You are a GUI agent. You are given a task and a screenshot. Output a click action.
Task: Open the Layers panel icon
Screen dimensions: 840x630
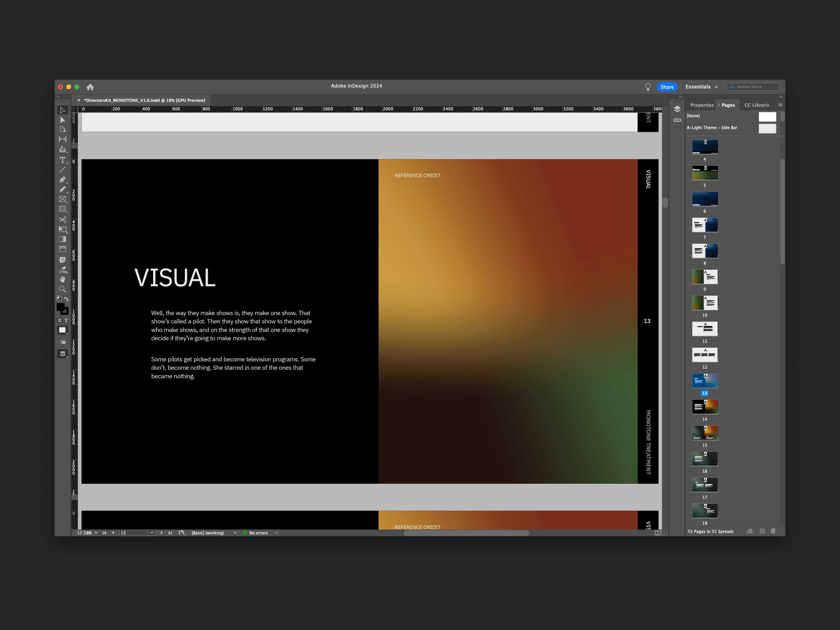(x=677, y=109)
